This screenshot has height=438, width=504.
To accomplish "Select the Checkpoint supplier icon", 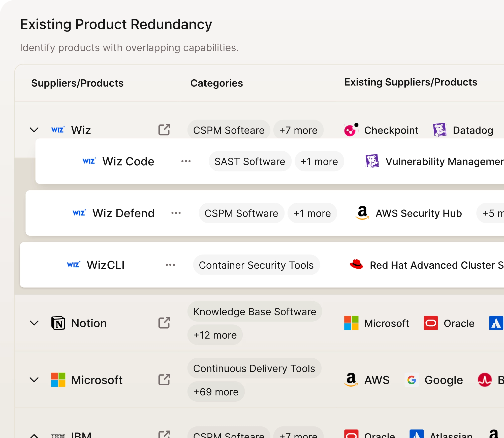I will click(x=350, y=130).
